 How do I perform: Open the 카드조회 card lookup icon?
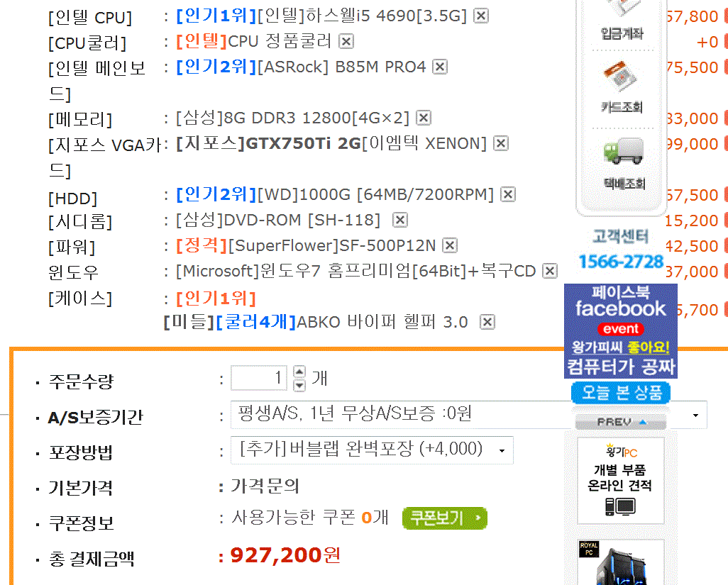[622, 87]
